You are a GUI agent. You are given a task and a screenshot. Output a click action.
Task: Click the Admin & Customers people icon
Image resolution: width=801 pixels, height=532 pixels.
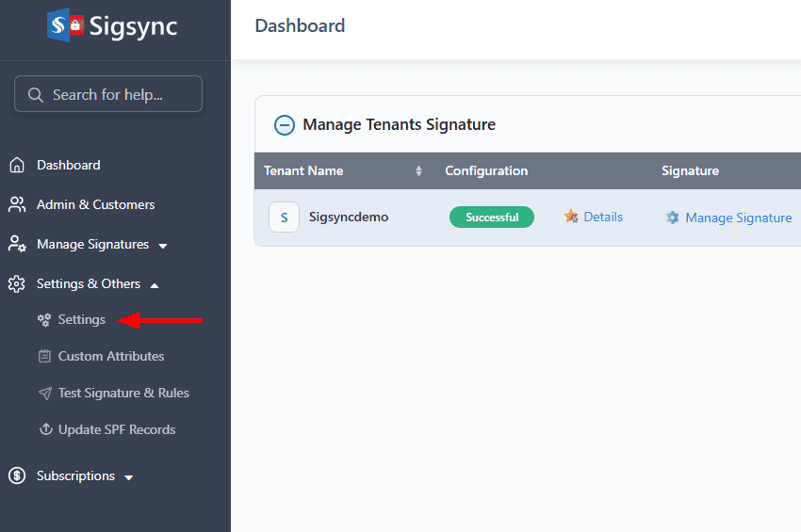click(x=17, y=205)
